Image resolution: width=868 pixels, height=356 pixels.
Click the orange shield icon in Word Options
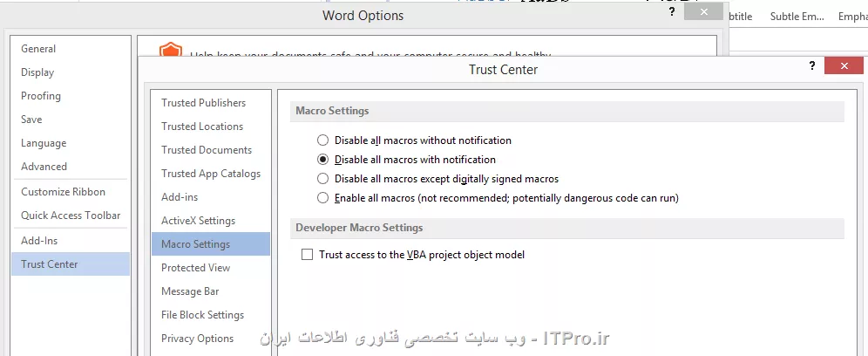pyautogui.click(x=171, y=50)
